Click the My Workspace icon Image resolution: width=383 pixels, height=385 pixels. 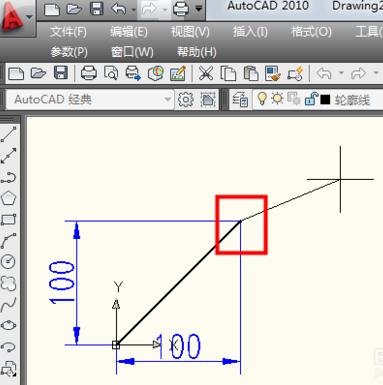tap(208, 99)
